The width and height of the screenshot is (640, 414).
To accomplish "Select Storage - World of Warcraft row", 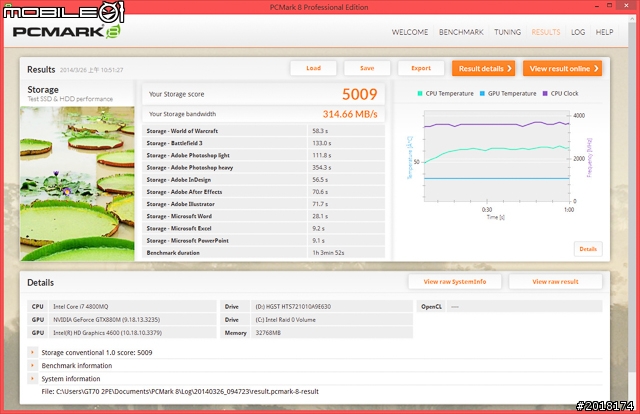I will [x=263, y=131].
